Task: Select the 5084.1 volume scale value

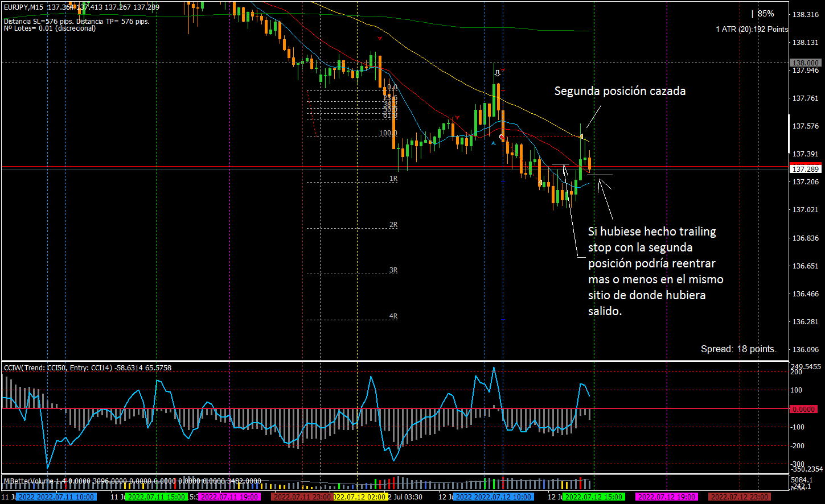Action: pos(803,480)
